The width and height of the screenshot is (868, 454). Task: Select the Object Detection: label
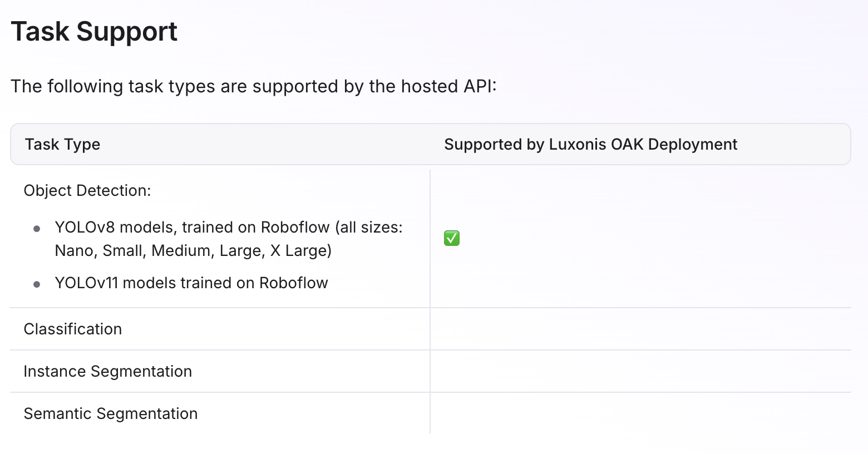pyautogui.click(x=87, y=191)
